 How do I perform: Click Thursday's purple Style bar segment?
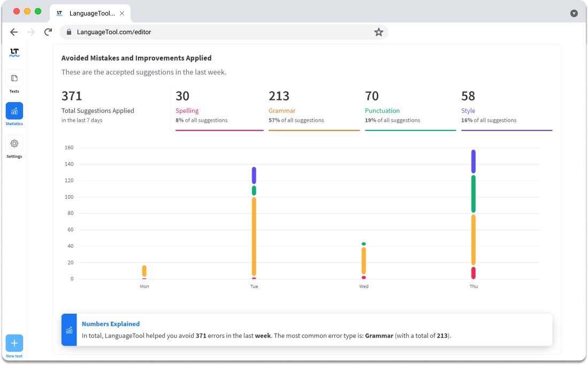[x=474, y=161]
